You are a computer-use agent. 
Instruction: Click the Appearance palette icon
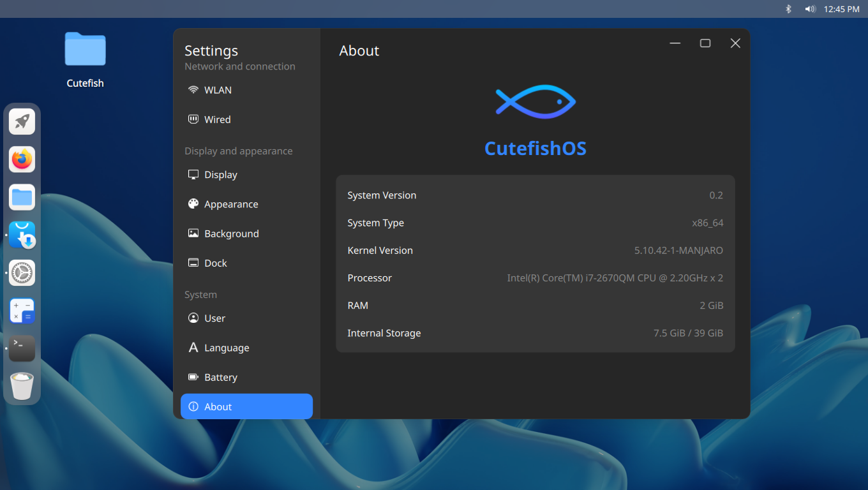pos(193,204)
